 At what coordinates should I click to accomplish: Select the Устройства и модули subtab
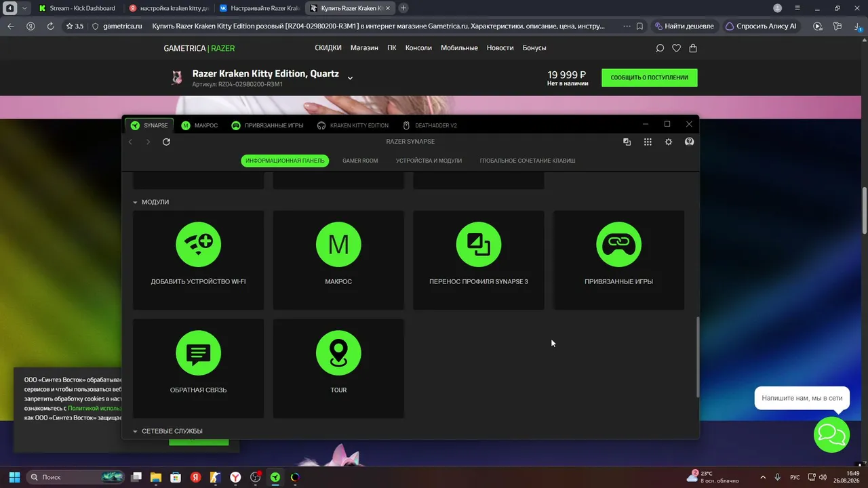(x=429, y=161)
